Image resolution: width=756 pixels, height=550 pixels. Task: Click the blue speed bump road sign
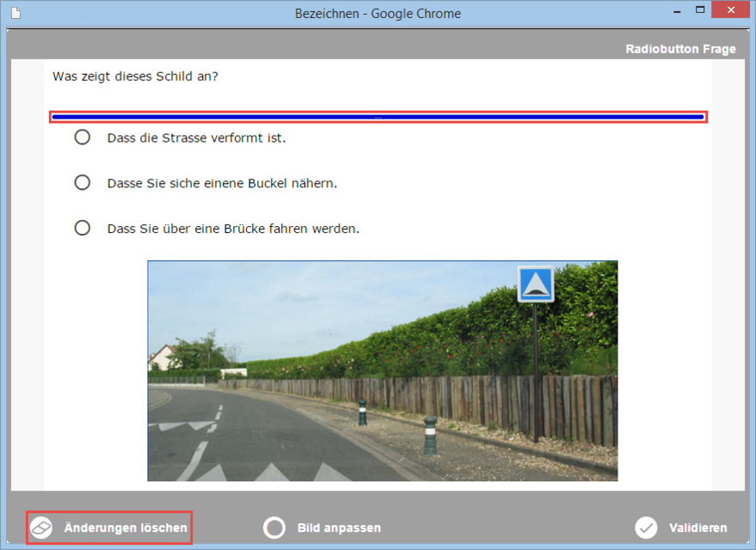click(535, 284)
